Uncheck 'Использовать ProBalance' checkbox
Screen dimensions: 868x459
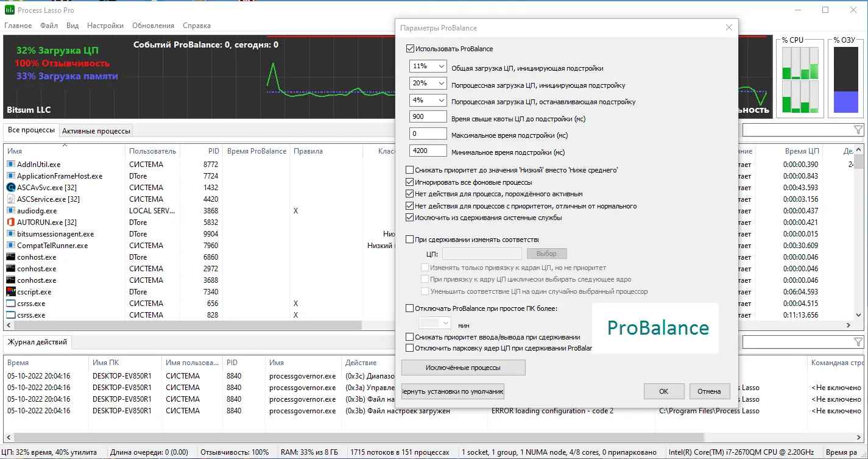[x=410, y=49]
